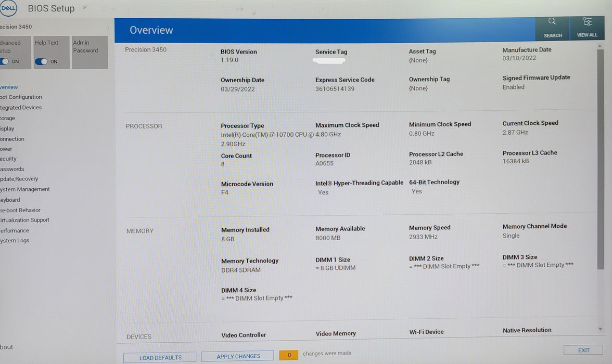The width and height of the screenshot is (612, 364).
Task: Click Memory Speed 2933 MHz value
Action: tap(423, 237)
